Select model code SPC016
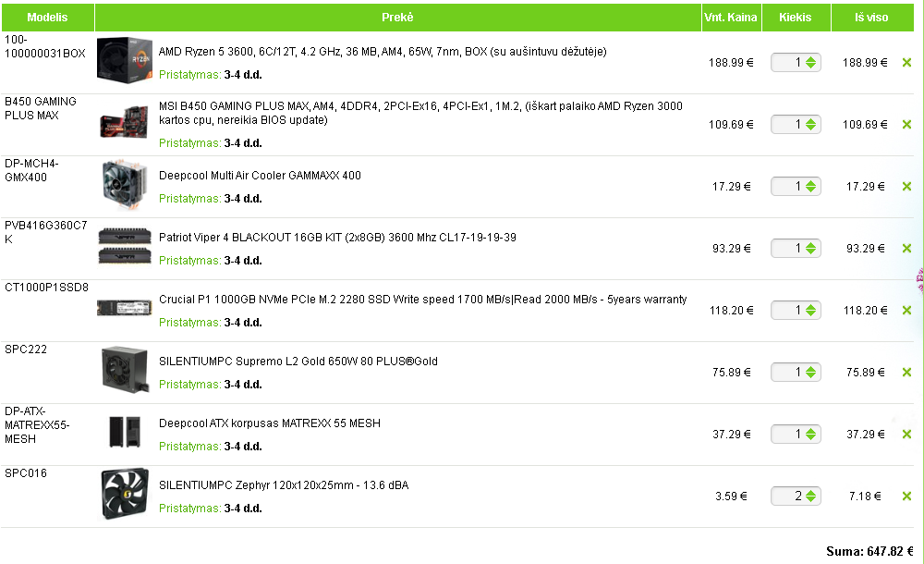 pos(25,473)
